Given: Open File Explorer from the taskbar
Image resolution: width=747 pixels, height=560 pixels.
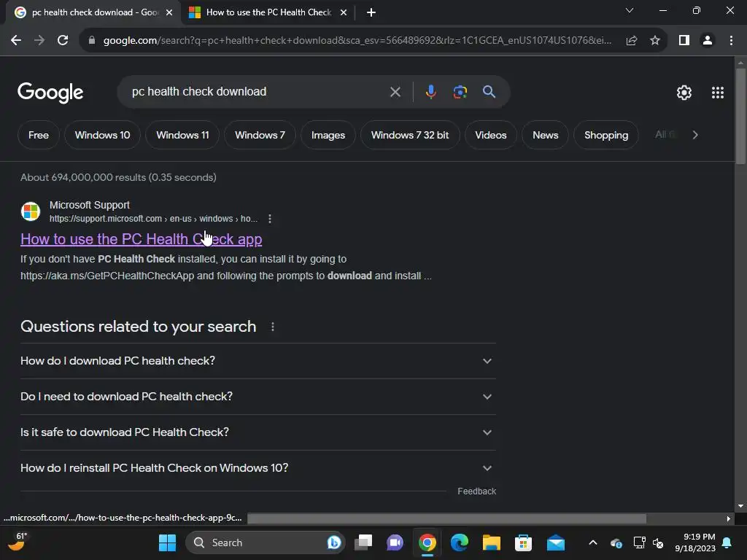Looking at the screenshot, I should [x=491, y=542].
